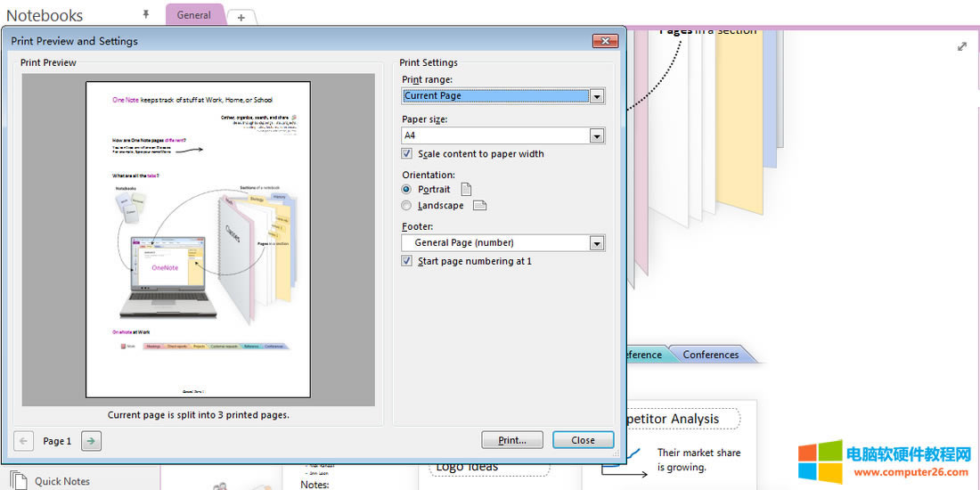Click the expand page icon in OneNote window
The height and width of the screenshot is (490, 980).
962,47
